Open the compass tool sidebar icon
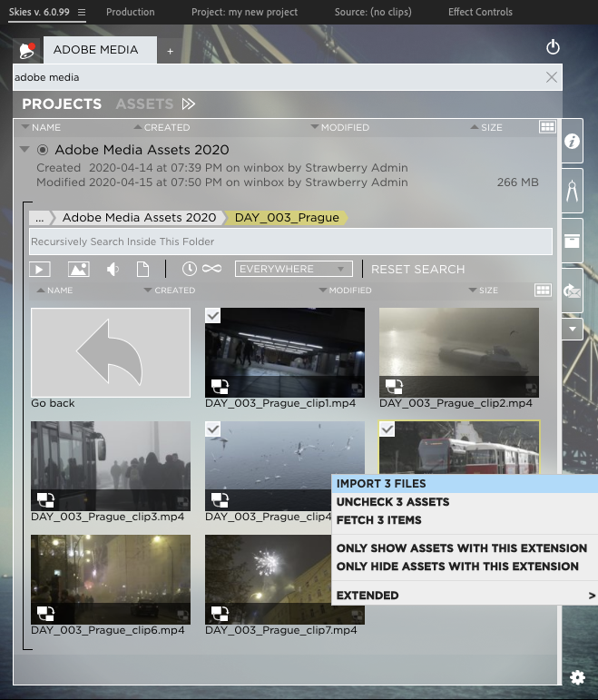598x700 pixels. 572,191
